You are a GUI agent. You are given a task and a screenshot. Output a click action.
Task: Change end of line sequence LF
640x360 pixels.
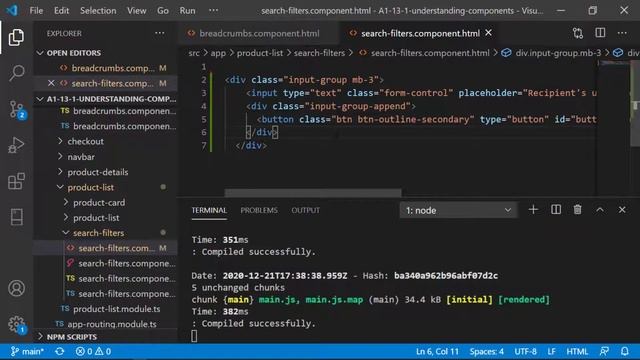(551, 351)
